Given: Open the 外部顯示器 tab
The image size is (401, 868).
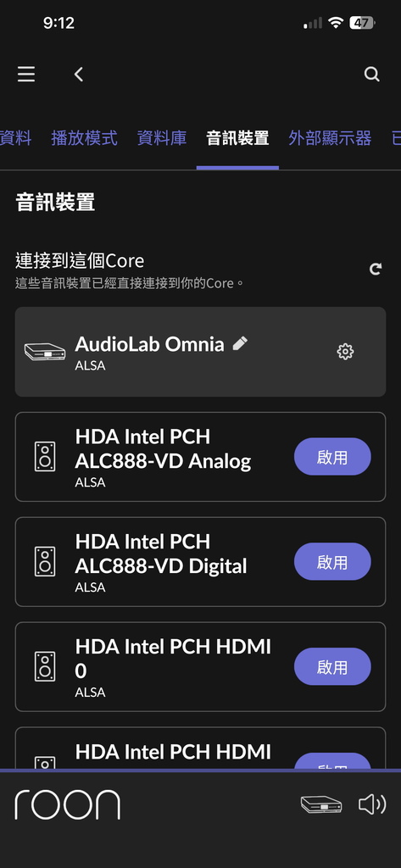Looking at the screenshot, I should tap(330, 138).
